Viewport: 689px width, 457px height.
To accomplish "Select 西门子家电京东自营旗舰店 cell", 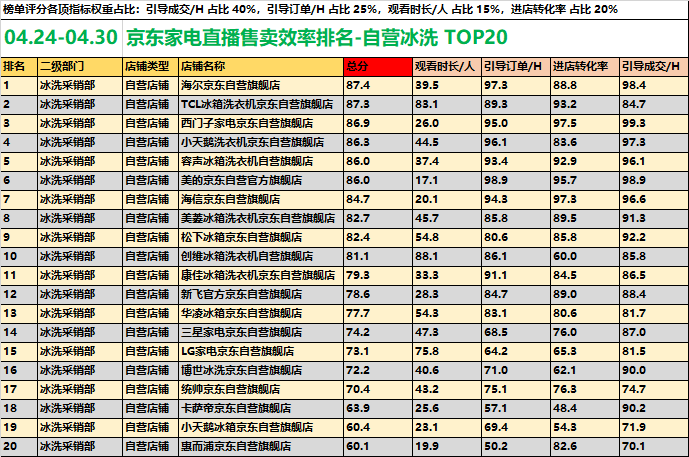I will pos(261,123).
